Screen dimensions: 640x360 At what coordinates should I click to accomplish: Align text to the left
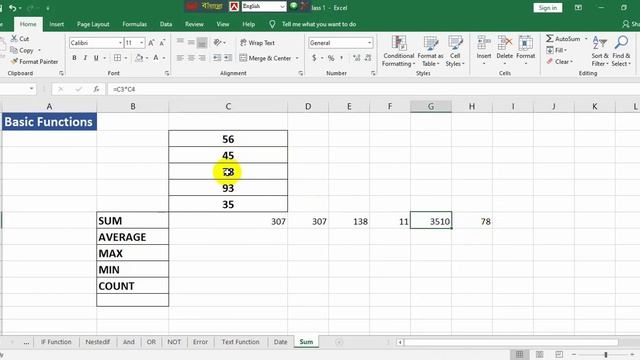point(180,58)
